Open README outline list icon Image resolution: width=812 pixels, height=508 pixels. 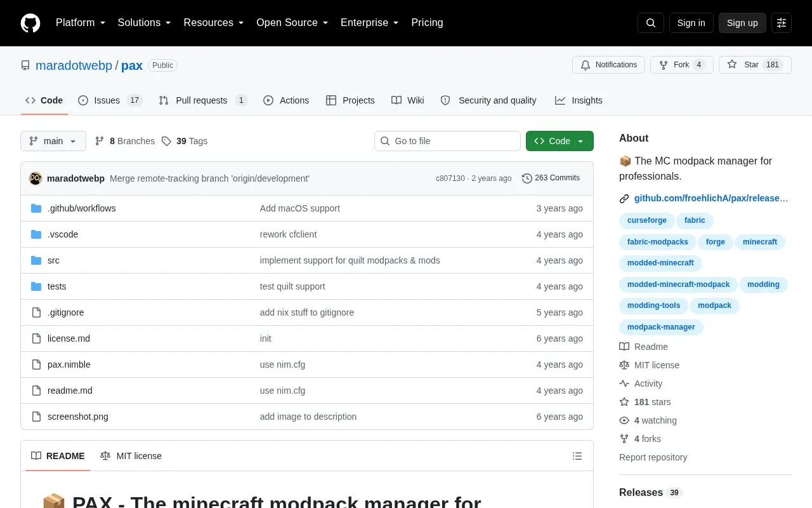click(577, 456)
